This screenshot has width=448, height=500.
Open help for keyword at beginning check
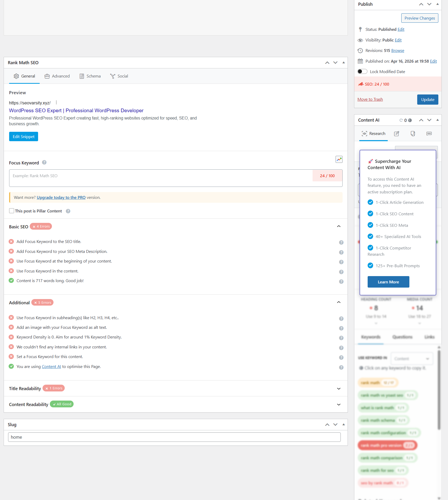[x=341, y=262]
